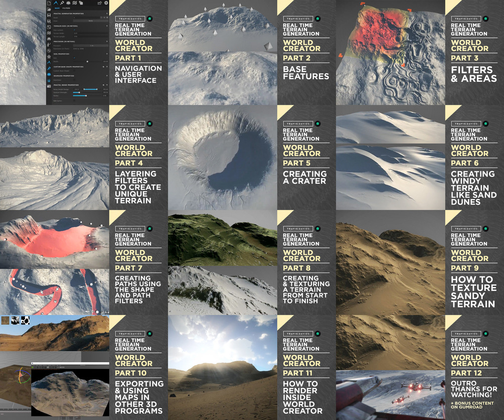Viewport: 504px width, 420px height.
Task: Switch to the Filters tab
Action: point(66,8)
